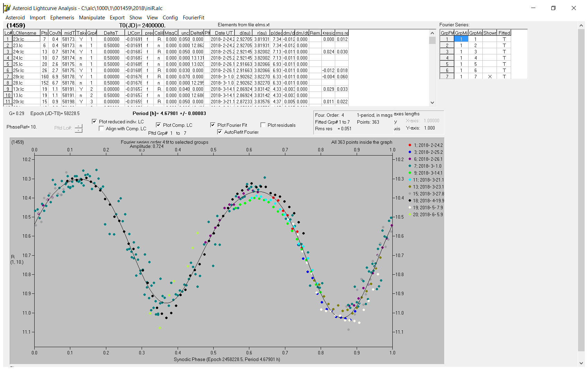
Task: Select file cell 25r.lc in row 6
Action: click(x=26, y=70)
